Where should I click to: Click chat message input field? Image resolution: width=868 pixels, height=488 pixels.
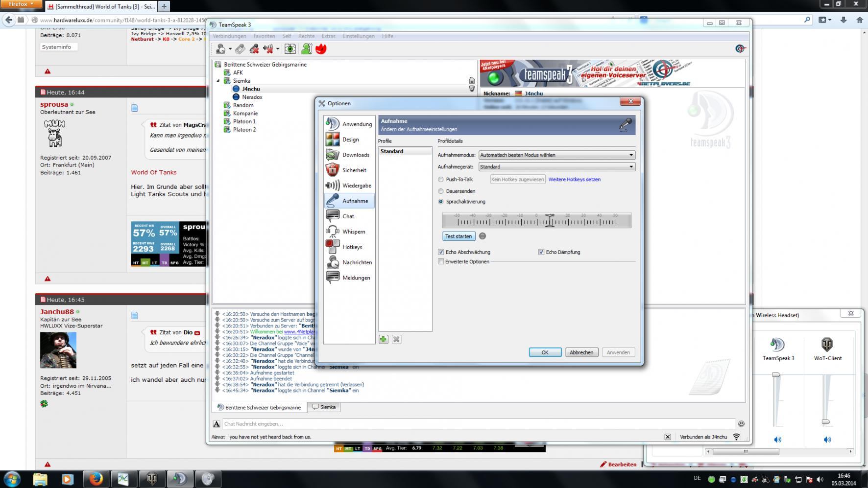click(479, 424)
